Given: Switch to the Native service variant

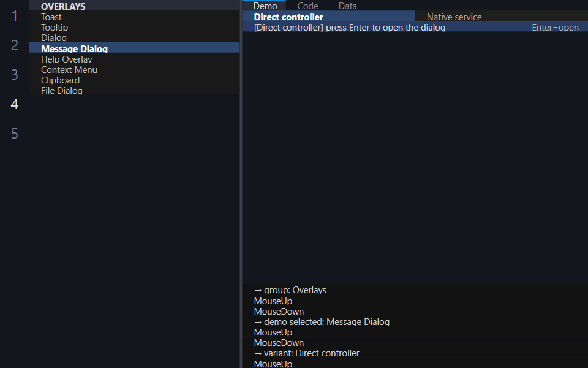Looking at the screenshot, I should click(502, 17).
